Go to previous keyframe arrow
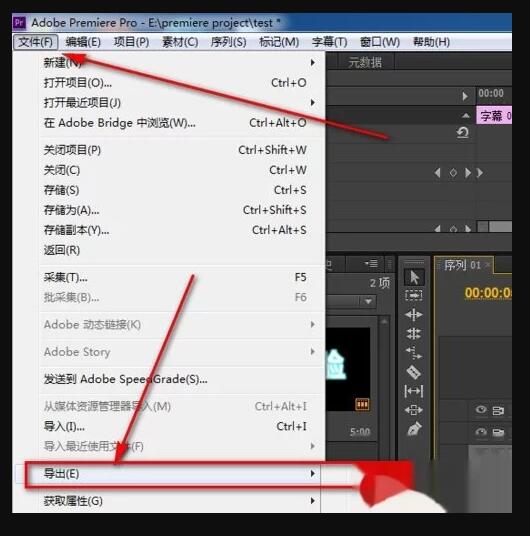Image resolution: width=530 pixels, height=536 pixels. pos(437,173)
